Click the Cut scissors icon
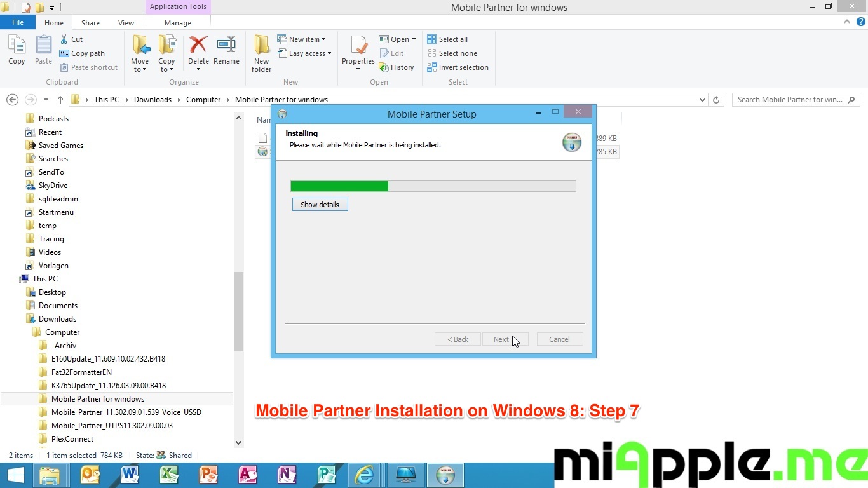This screenshot has width=868, height=488. [65, 39]
